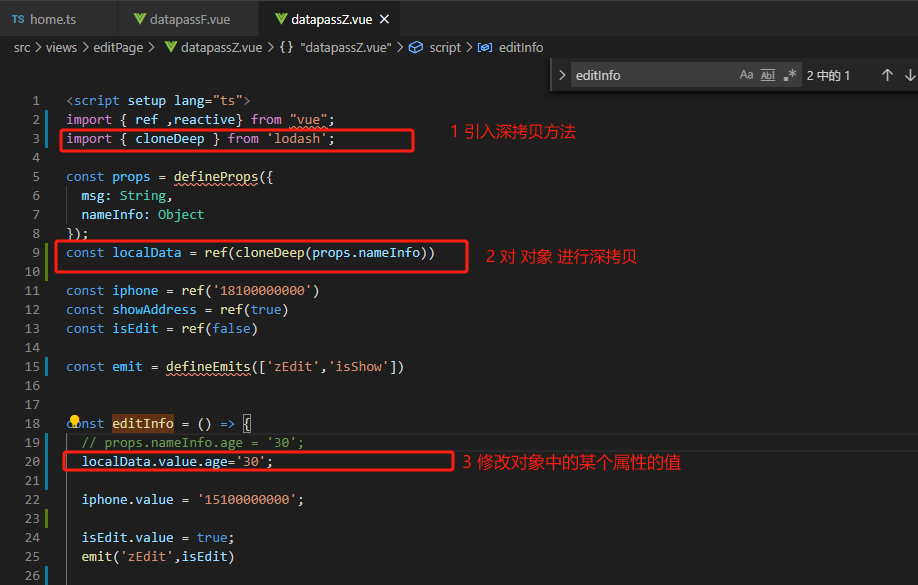Click the lightbulb quick-fix icon on line 18
Screen dimensions: 918x585
click(74, 420)
